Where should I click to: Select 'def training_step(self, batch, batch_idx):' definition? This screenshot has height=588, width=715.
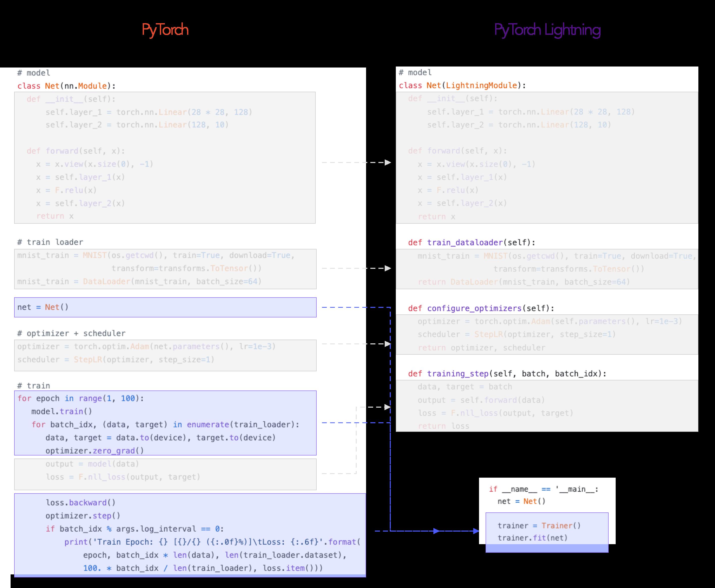pyautogui.click(x=507, y=374)
